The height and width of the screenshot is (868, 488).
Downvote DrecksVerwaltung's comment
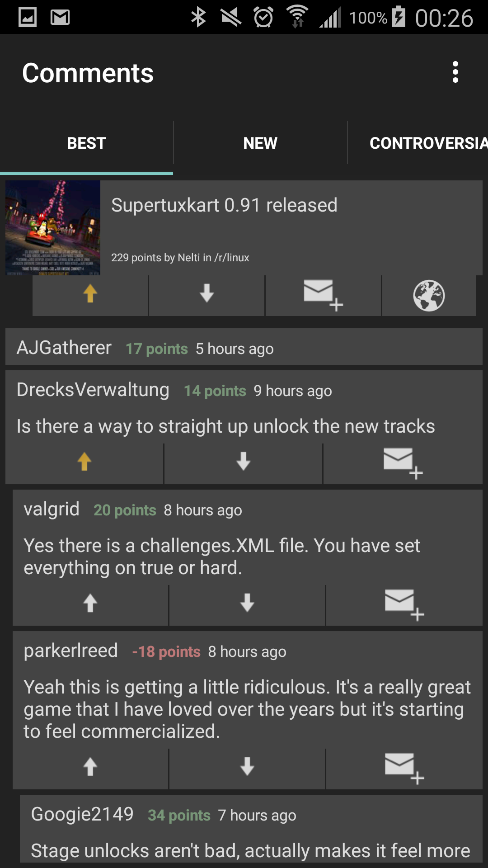tap(244, 463)
